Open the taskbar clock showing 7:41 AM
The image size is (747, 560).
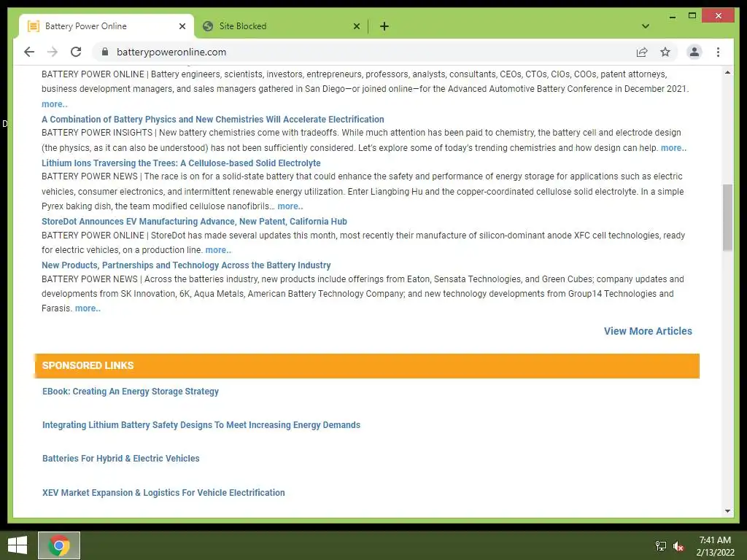click(715, 545)
